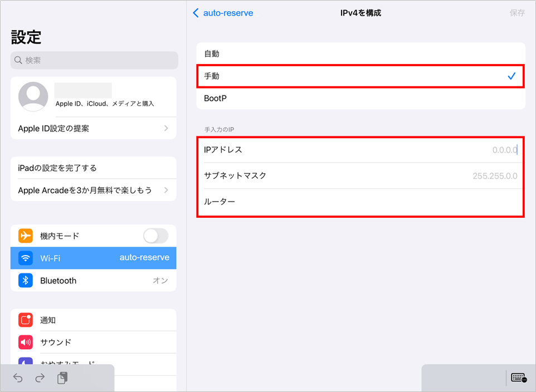Click the 検索 search field

(94, 60)
